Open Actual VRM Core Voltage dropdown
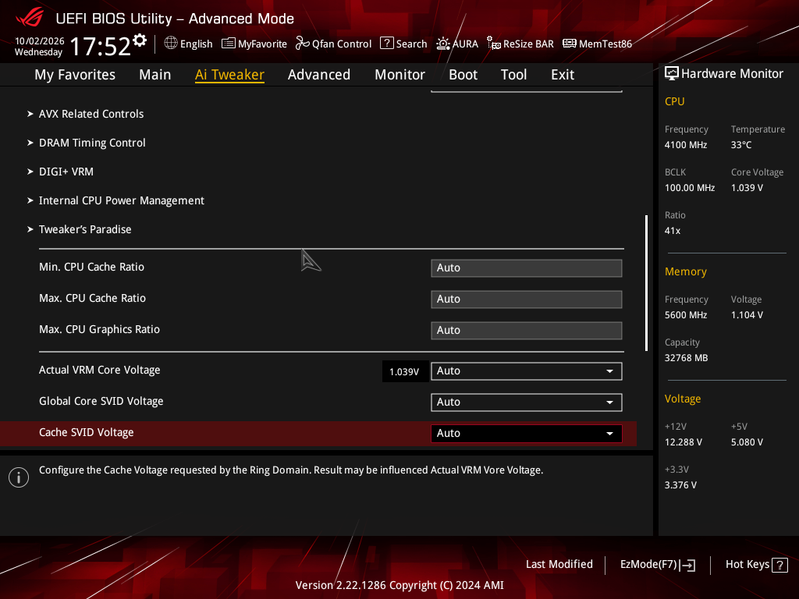Image resolution: width=799 pixels, height=599 pixels. [526, 371]
